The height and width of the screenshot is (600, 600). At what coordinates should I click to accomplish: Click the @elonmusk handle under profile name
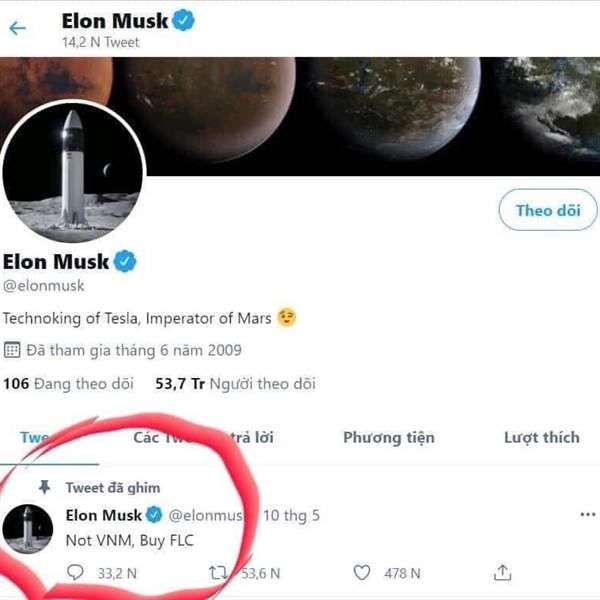pyautogui.click(x=44, y=286)
